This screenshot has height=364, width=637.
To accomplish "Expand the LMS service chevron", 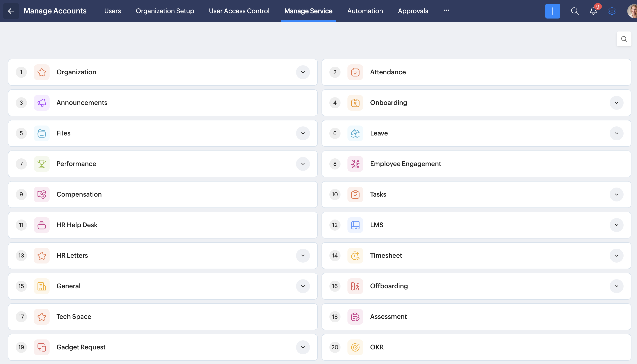I will (616, 225).
